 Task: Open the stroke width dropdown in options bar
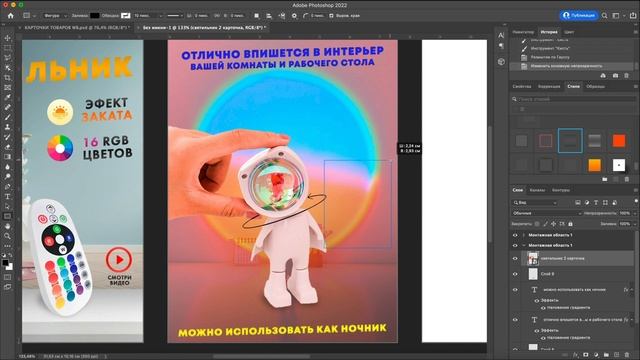coord(160,16)
